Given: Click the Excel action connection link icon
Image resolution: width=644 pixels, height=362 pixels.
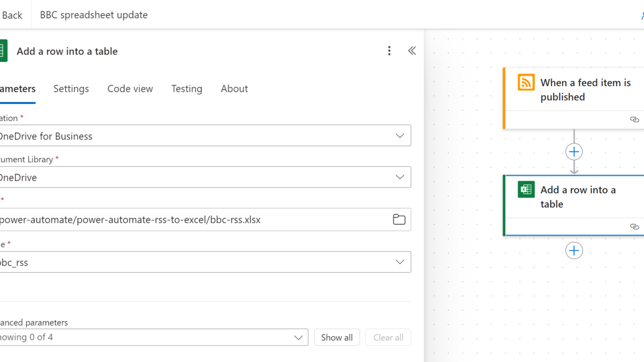Looking at the screenshot, I should (x=634, y=227).
